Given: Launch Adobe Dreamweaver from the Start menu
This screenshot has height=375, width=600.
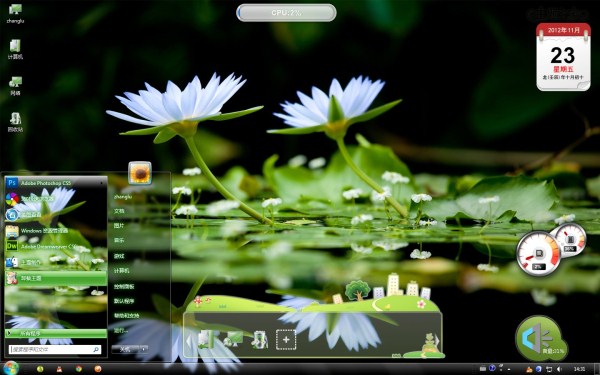Looking at the screenshot, I should click(55, 246).
